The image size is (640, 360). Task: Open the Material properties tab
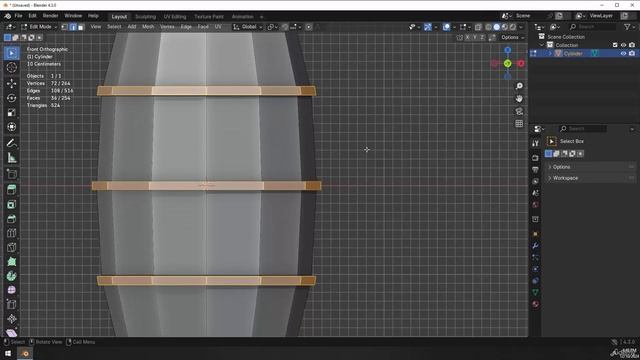pyautogui.click(x=536, y=304)
